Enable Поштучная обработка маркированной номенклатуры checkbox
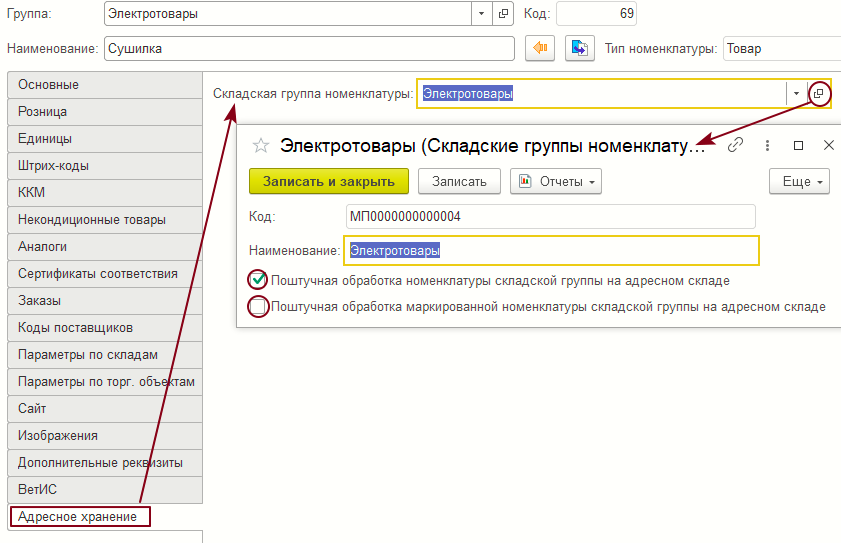 click(259, 307)
